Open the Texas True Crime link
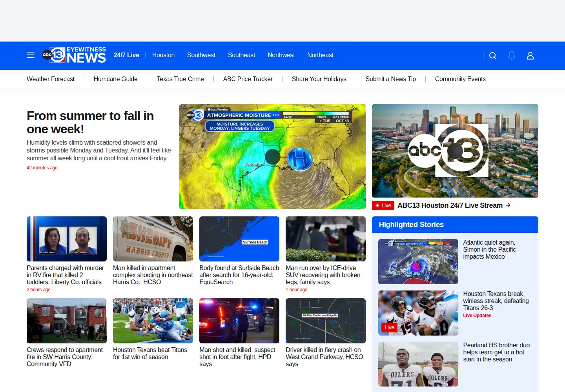Viewport: 565px width, 392px height. coord(180,79)
